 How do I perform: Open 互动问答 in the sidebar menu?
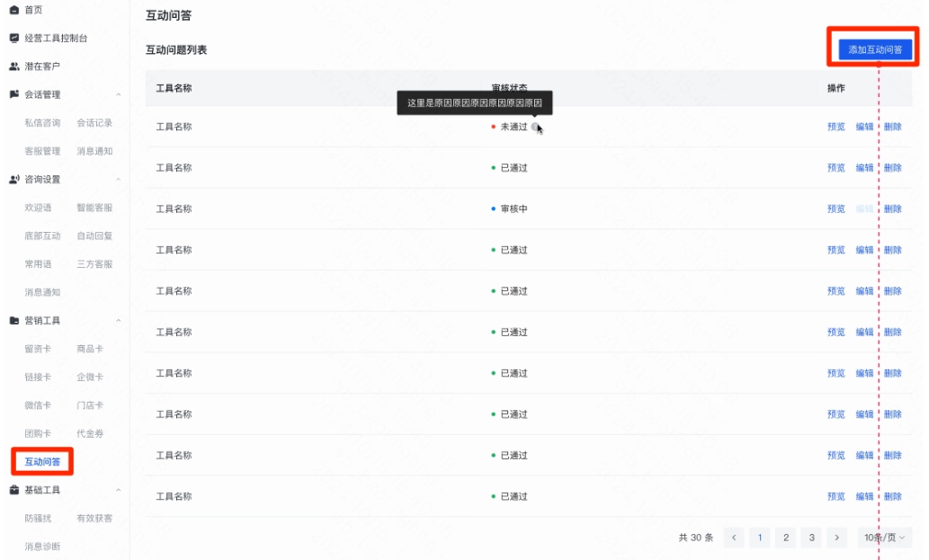(x=42, y=462)
